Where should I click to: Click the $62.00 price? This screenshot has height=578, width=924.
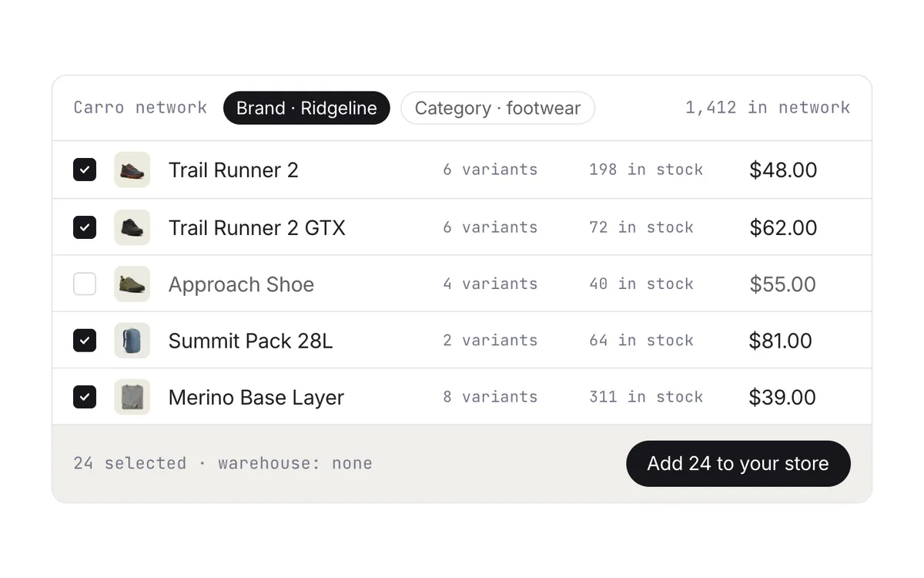pos(783,227)
